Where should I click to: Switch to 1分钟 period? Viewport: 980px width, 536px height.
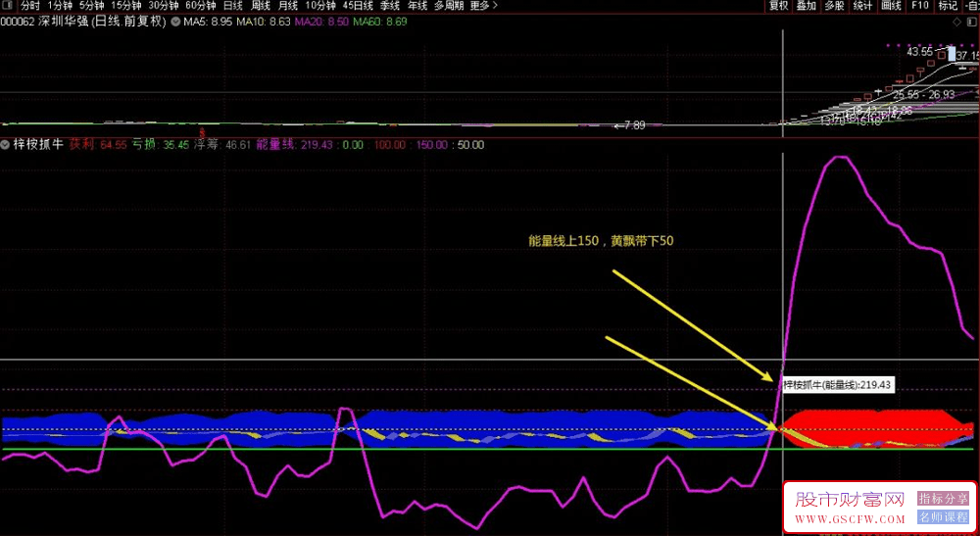[60, 6]
